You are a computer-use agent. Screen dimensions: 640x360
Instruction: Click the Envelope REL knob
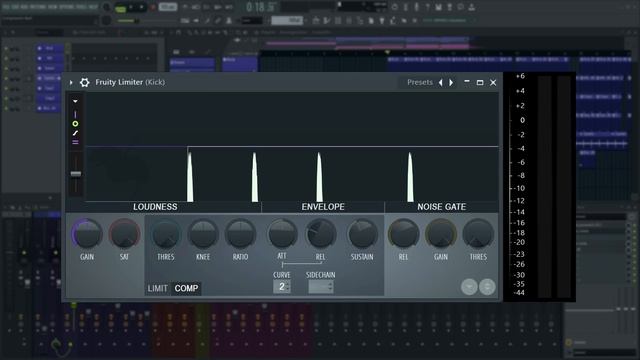pos(321,234)
